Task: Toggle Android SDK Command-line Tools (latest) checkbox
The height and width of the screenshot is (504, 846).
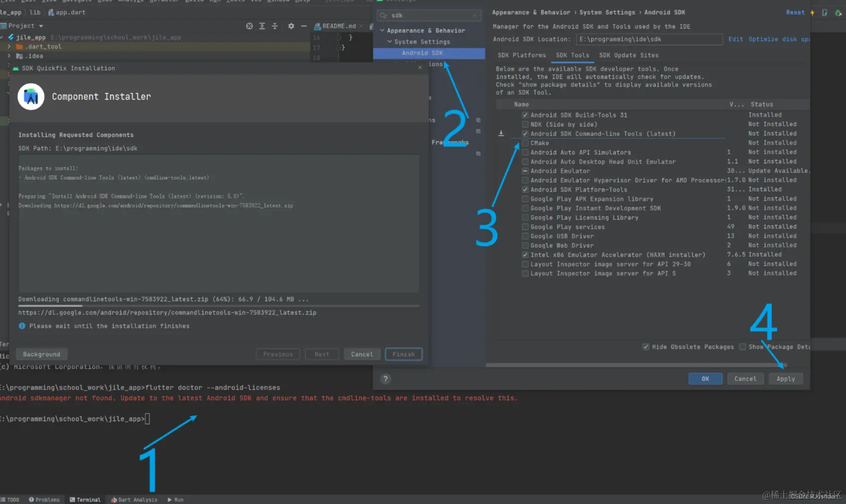Action: [525, 134]
